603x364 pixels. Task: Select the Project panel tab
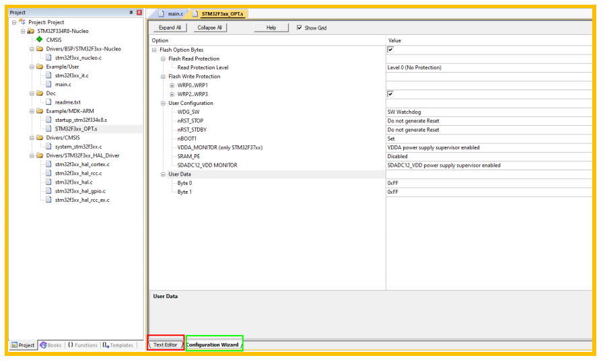(x=23, y=344)
